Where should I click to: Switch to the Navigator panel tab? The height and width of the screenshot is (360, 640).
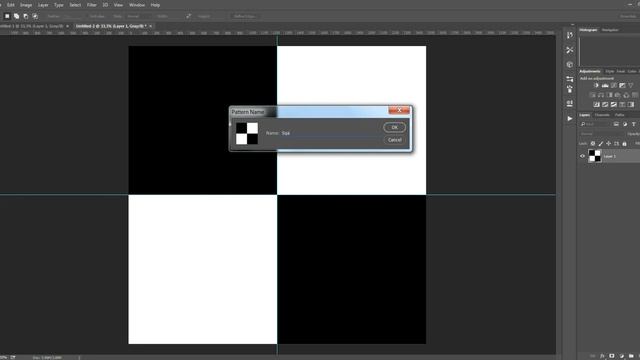610,30
